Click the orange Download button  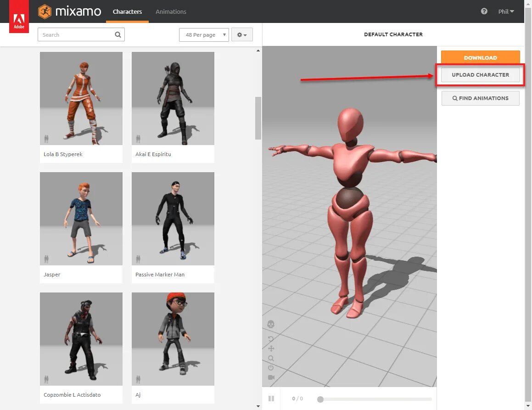click(481, 57)
